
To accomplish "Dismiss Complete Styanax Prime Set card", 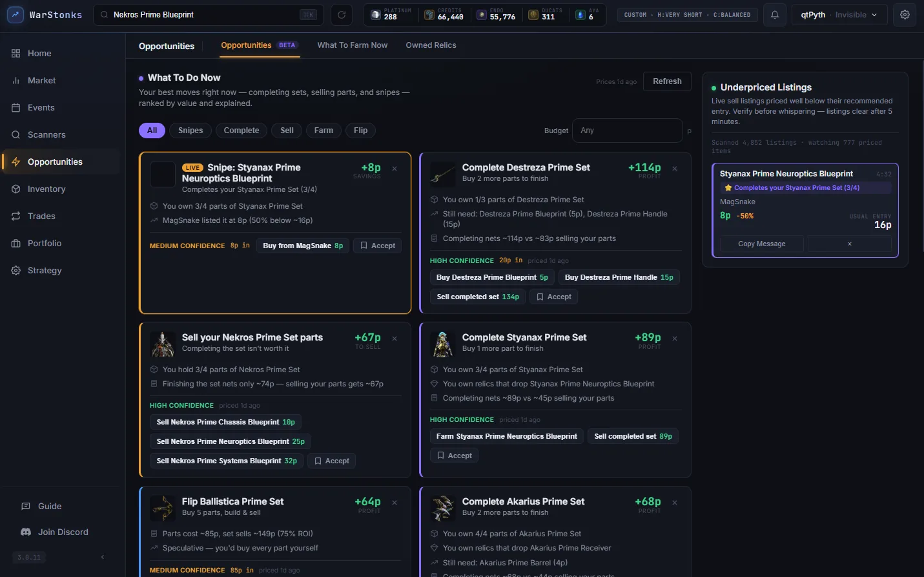I will pyautogui.click(x=675, y=339).
